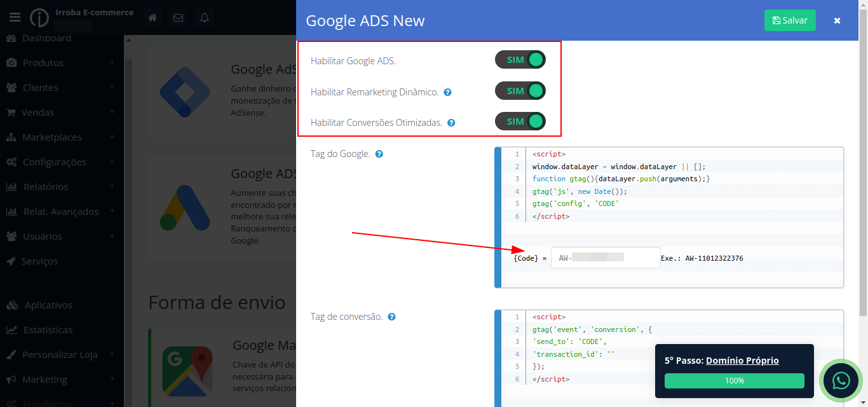
Task: Click the Dashboard sidebar icon
Action: pyautogui.click(x=11, y=38)
